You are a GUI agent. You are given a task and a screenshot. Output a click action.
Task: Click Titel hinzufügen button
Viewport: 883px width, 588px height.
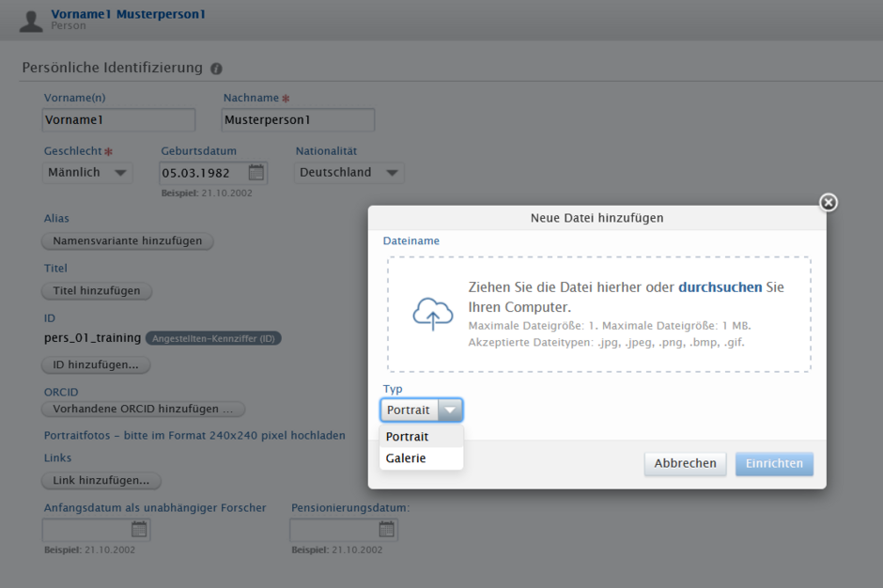pos(97,291)
